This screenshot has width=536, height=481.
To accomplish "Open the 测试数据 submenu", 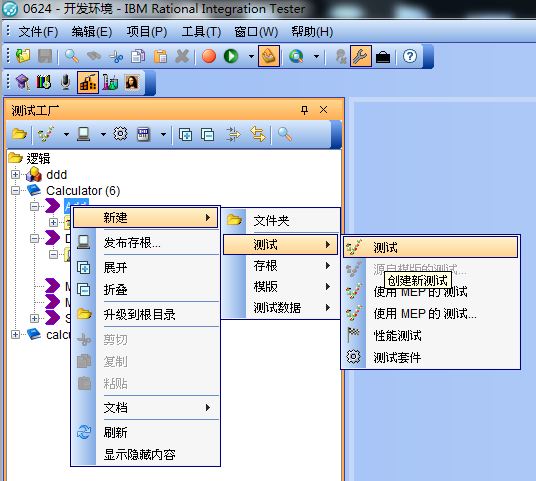I will tap(281, 307).
